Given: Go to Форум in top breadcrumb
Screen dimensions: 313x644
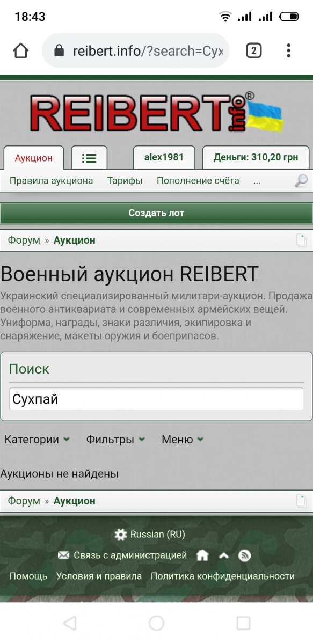Looking at the screenshot, I should click(24, 240).
